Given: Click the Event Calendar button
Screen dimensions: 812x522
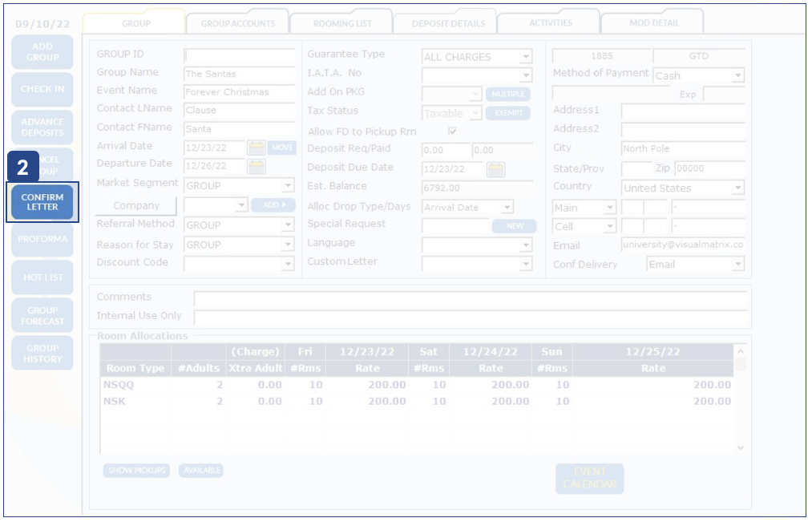Looking at the screenshot, I should pos(589,478).
